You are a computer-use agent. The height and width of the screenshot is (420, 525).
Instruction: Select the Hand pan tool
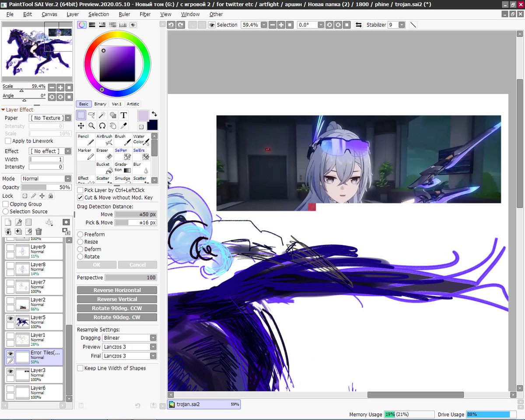point(113,126)
